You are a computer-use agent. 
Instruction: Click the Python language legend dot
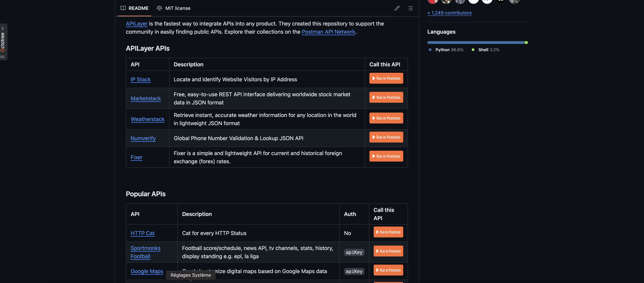(430, 50)
